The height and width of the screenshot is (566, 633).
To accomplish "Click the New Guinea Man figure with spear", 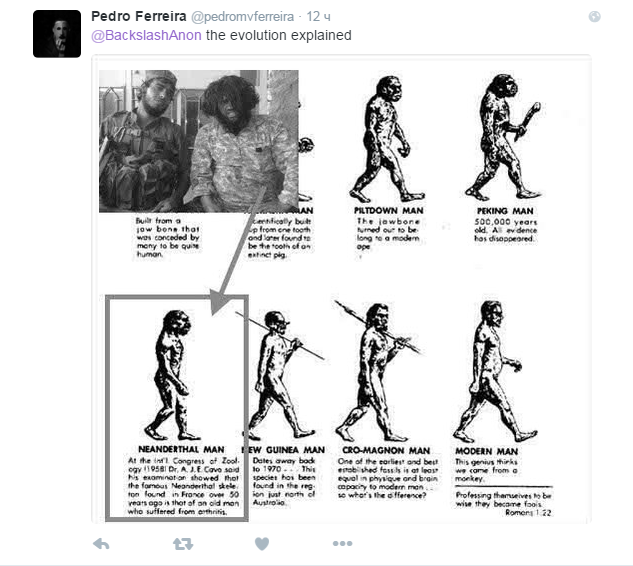I will pyautogui.click(x=283, y=375).
